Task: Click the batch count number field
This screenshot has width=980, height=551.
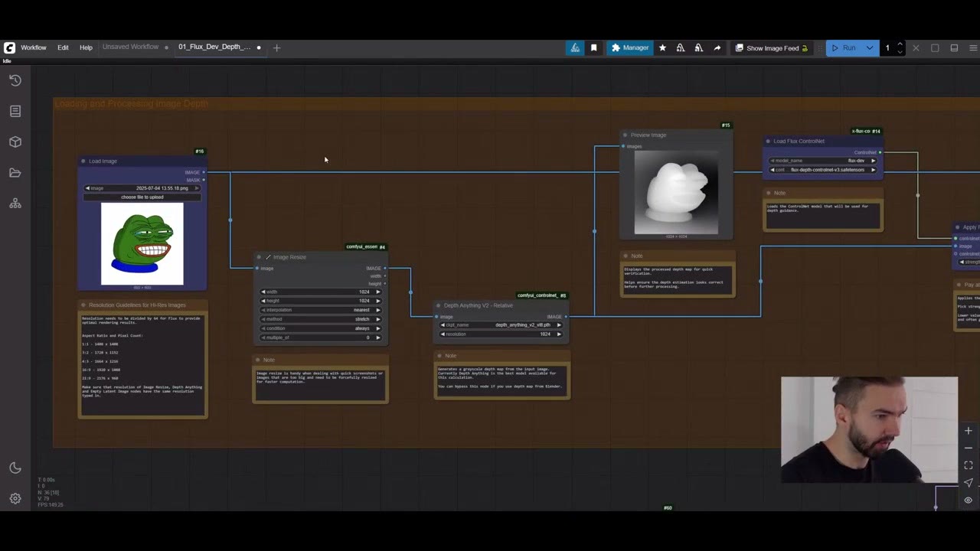Action: pos(888,47)
